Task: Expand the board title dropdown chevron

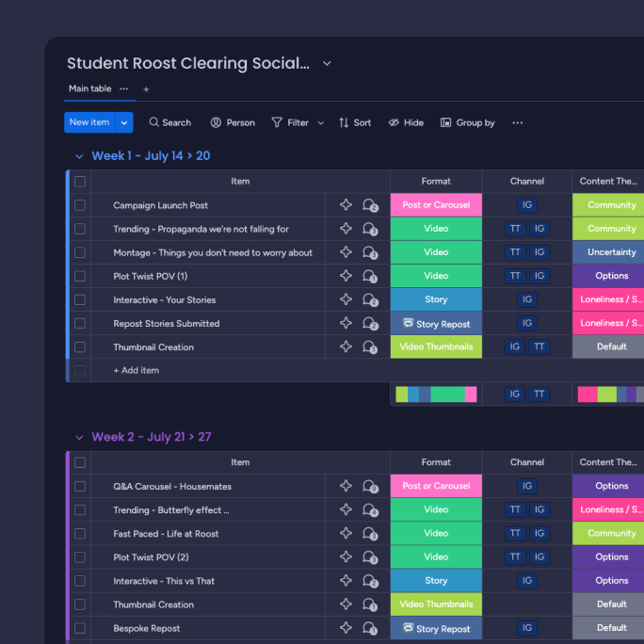Action: click(x=327, y=63)
